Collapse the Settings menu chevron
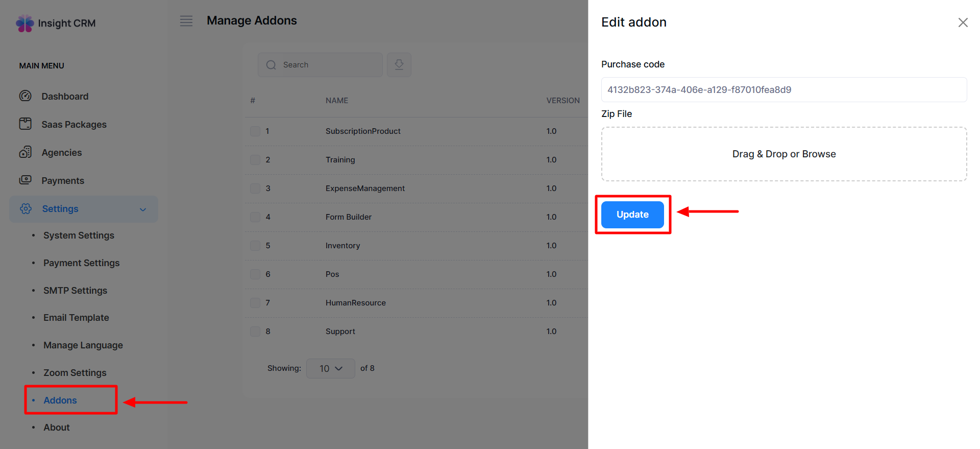Image resolution: width=980 pixels, height=449 pixels. point(143,209)
